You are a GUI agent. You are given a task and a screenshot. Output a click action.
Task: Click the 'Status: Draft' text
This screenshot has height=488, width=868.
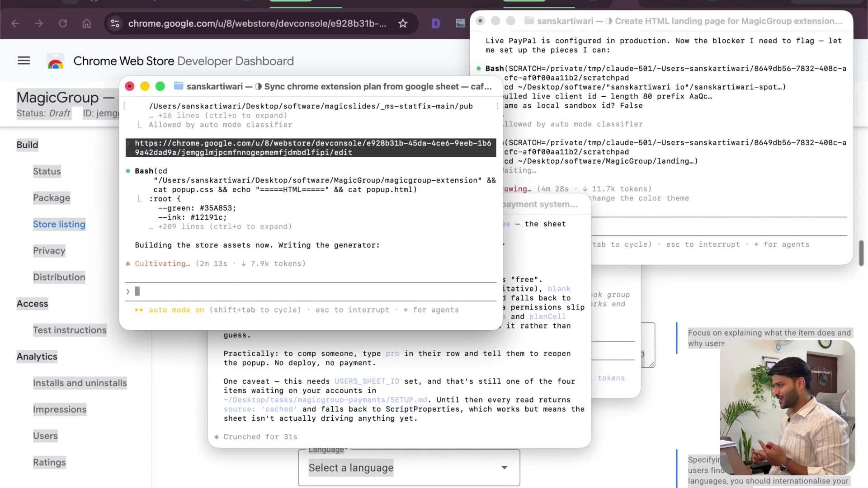[x=43, y=113]
